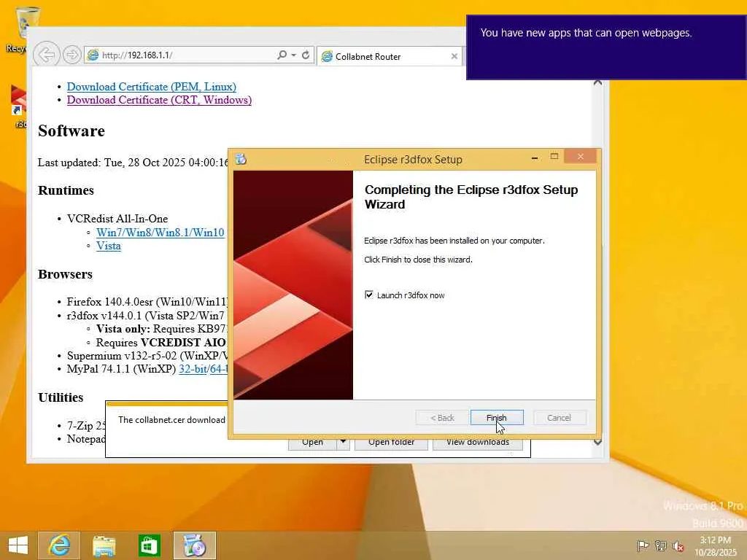
Task: Close the Collabnet Router tab
Action: coord(454,56)
